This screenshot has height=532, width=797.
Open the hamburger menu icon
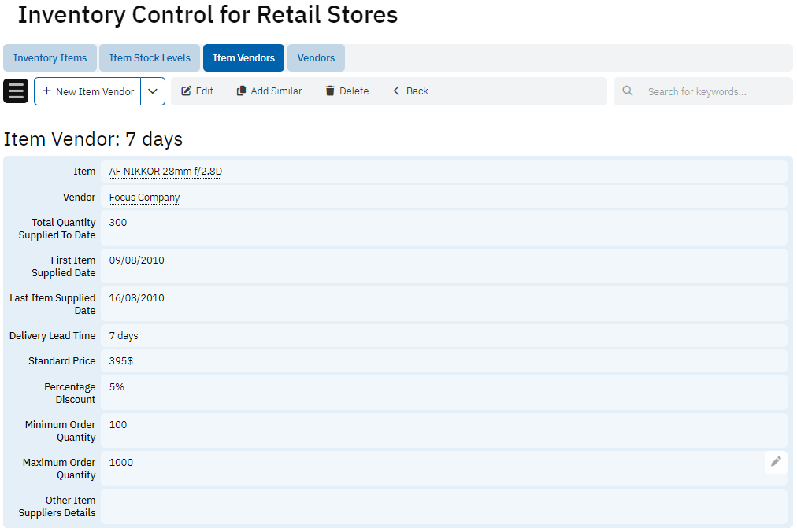tap(16, 91)
